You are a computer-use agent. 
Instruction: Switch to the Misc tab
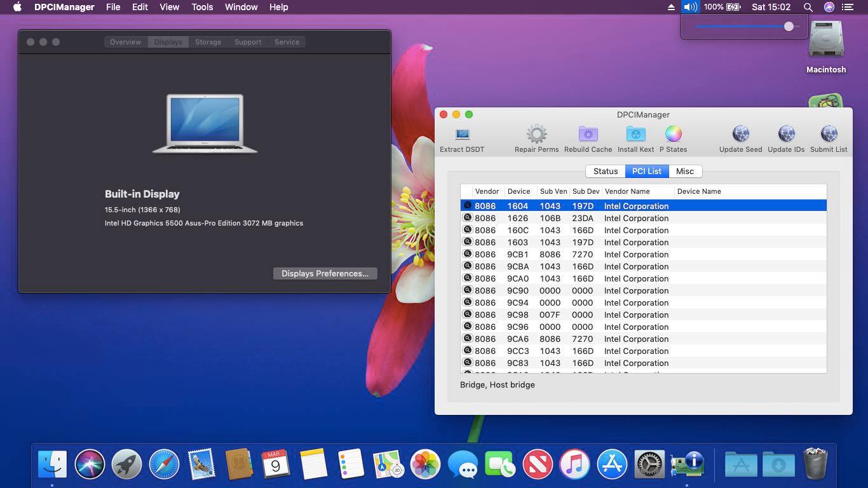(684, 171)
